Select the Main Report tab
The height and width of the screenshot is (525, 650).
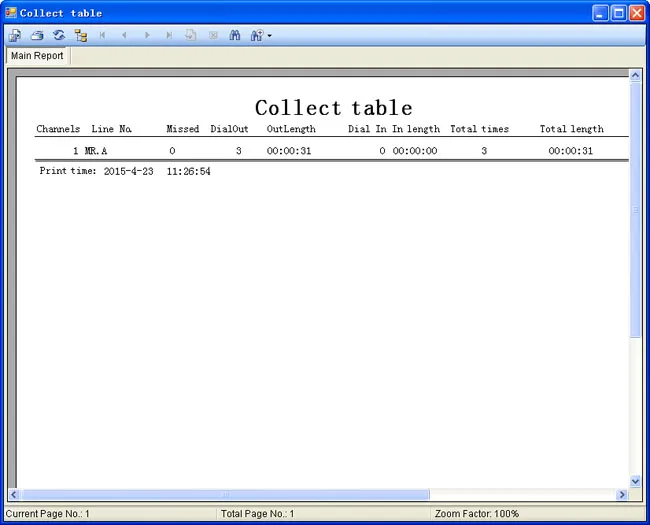[x=37, y=56]
